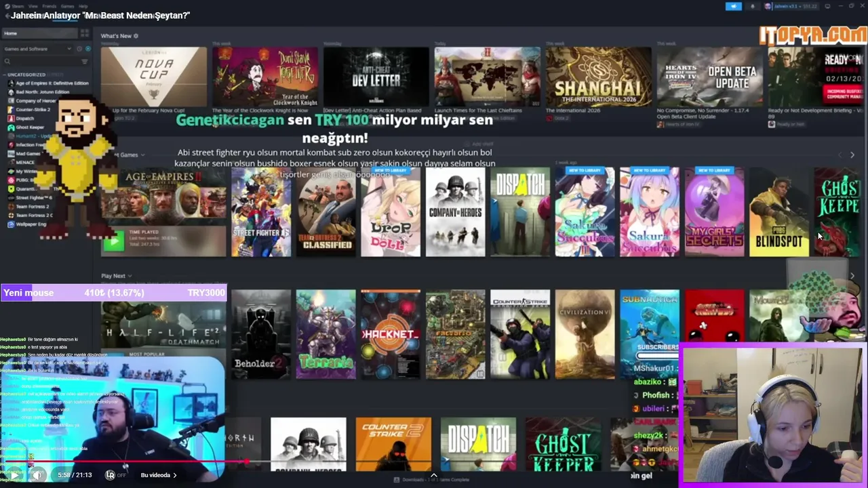The height and width of the screenshot is (488, 868).
Task: Expand the Games and Software filter dropdown
Action: click(38, 49)
